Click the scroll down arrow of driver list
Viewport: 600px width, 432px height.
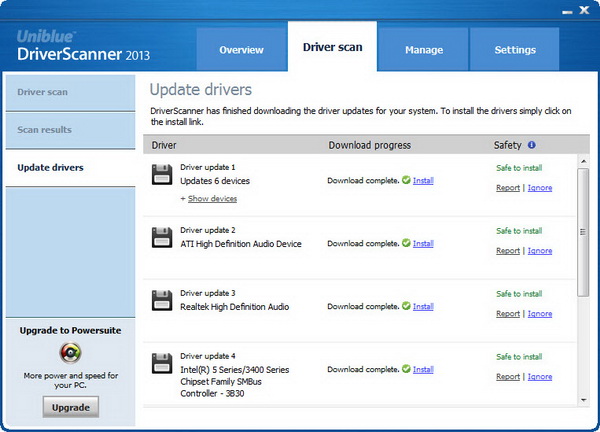[x=583, y=400]
